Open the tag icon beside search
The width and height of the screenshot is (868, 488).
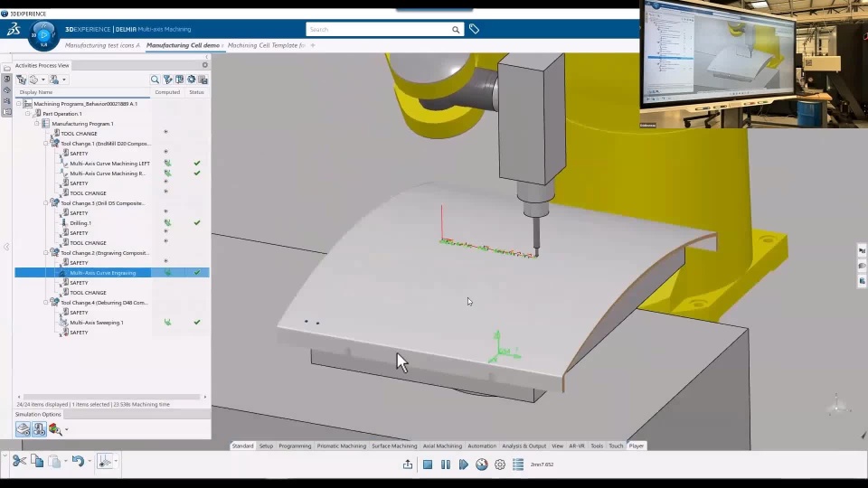tap(474, 29)
